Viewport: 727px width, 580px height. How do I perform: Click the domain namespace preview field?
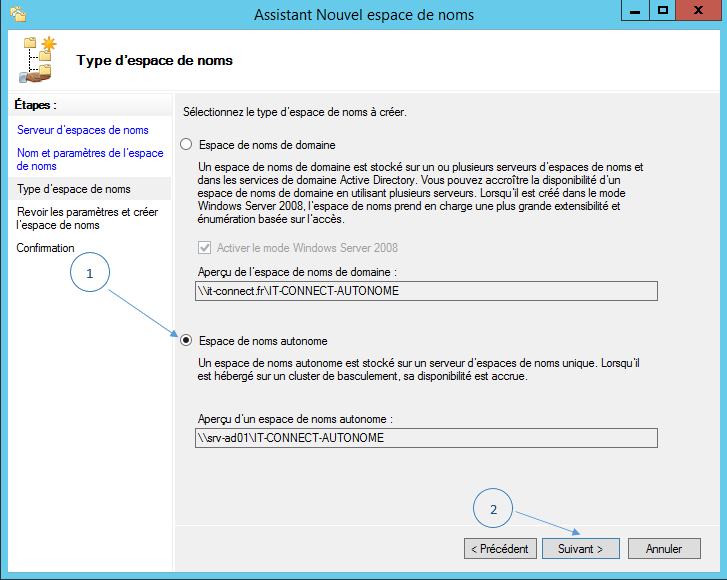pyautogui.click(x=426, y=291)
